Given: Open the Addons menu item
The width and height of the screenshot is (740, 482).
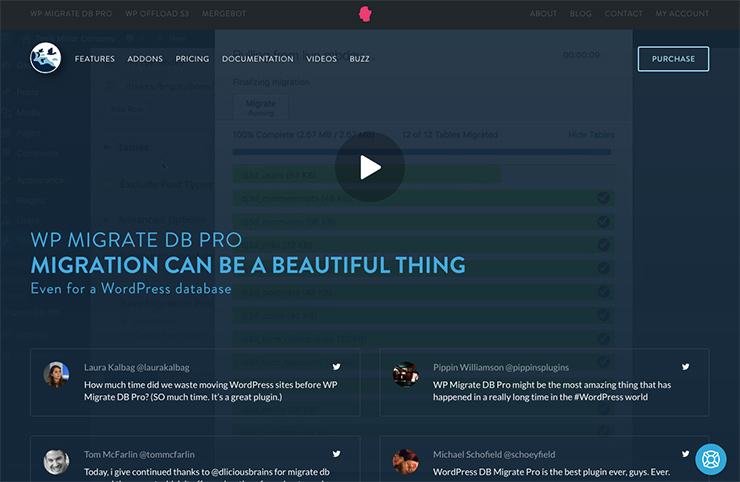Looking at the screenshot, I should [145, 59].
